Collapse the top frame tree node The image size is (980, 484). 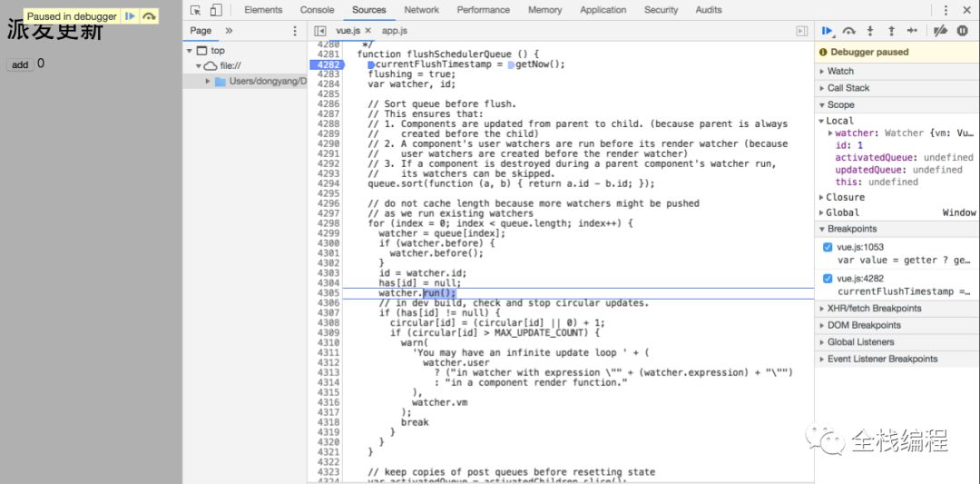tap(190, 51)
